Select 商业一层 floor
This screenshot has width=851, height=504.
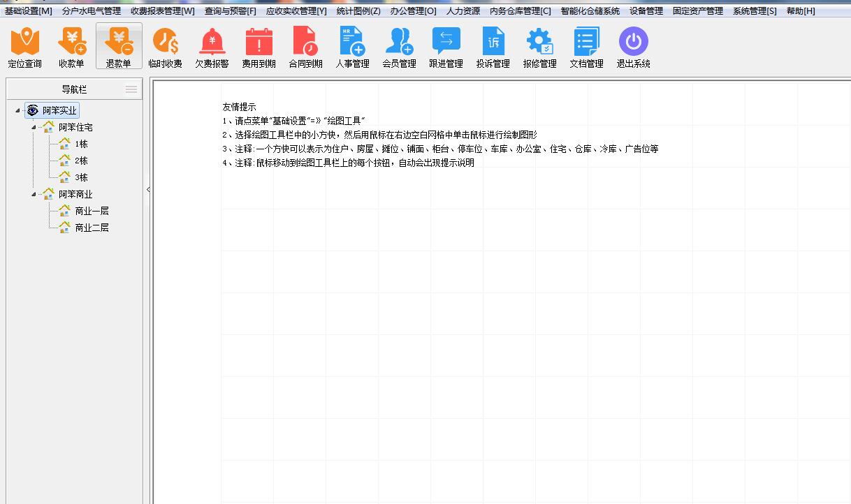[x=92, y=211]
